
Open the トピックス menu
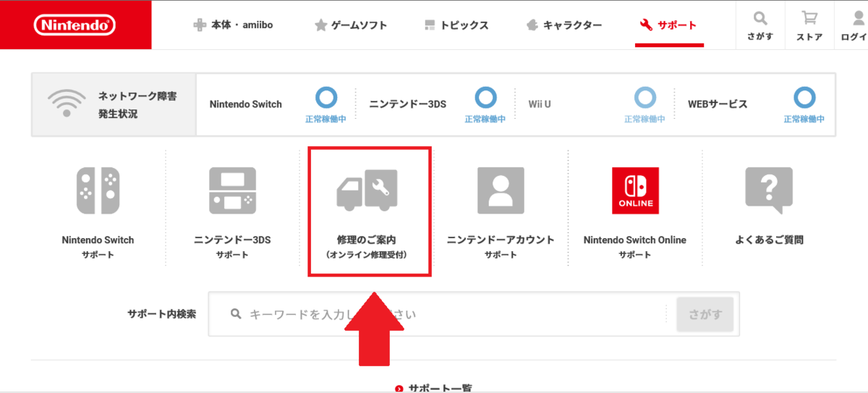pyautogui.click(x=456, y=25)
